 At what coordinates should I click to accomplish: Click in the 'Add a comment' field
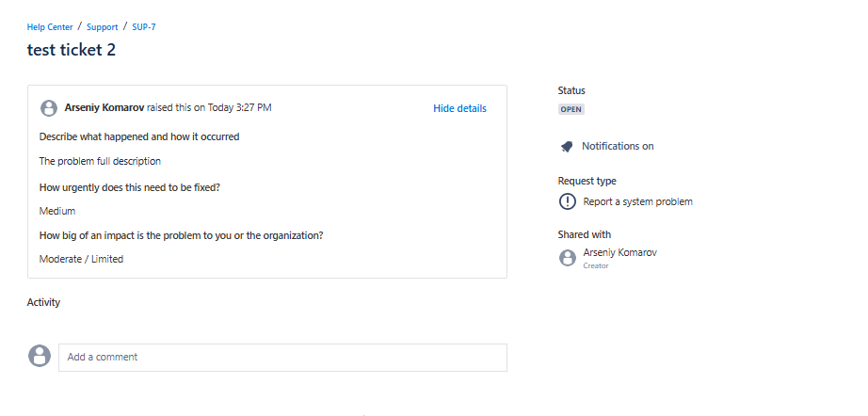pyautogui.click(x=282, y=358)
